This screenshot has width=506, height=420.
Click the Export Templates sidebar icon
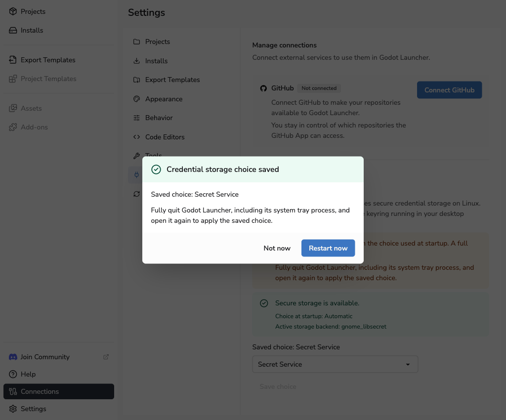pyautogui.click(x=13, y=60)
